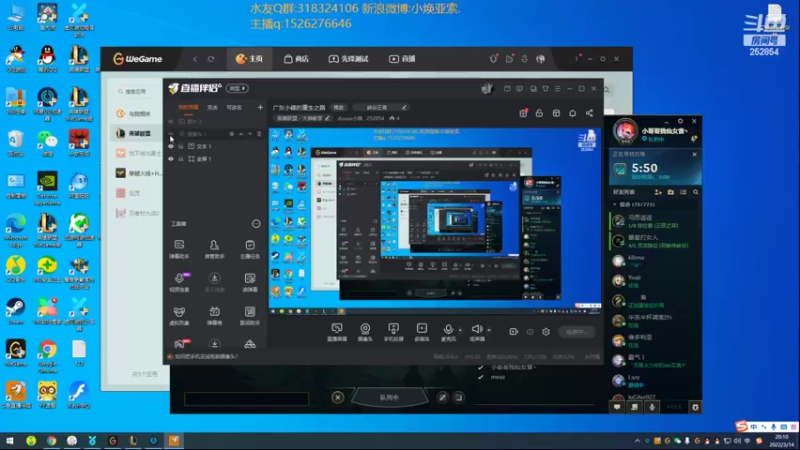Open Windows Start menu
Screen dimensions: 800x450
(x=9, y=440)
